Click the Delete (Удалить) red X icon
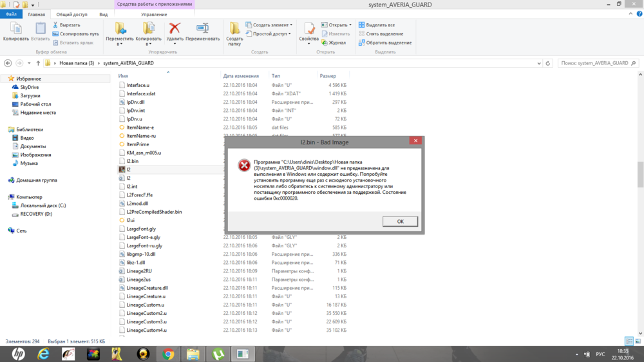Image resolution: width=644 pixels, height=362 pixels. coord(175,29)
